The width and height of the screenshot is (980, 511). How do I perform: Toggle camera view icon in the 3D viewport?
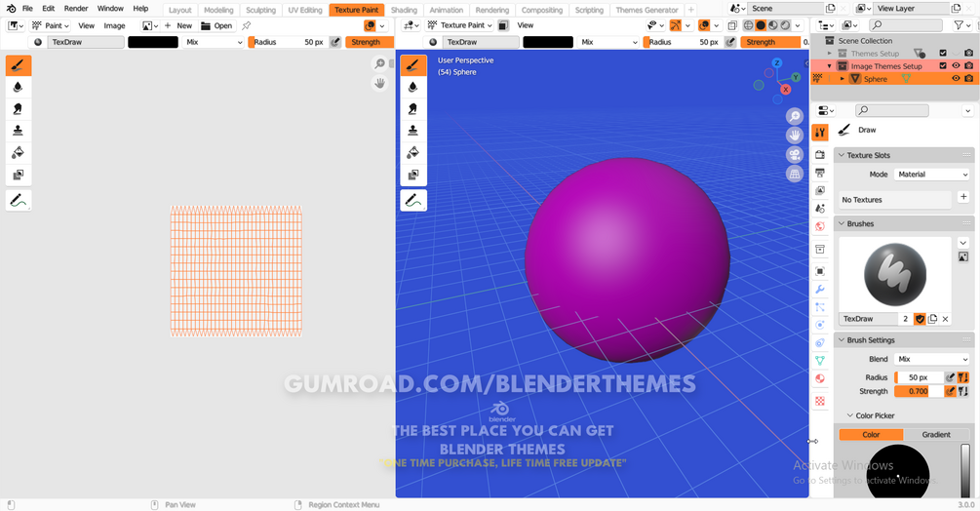[x=795, y=155]
